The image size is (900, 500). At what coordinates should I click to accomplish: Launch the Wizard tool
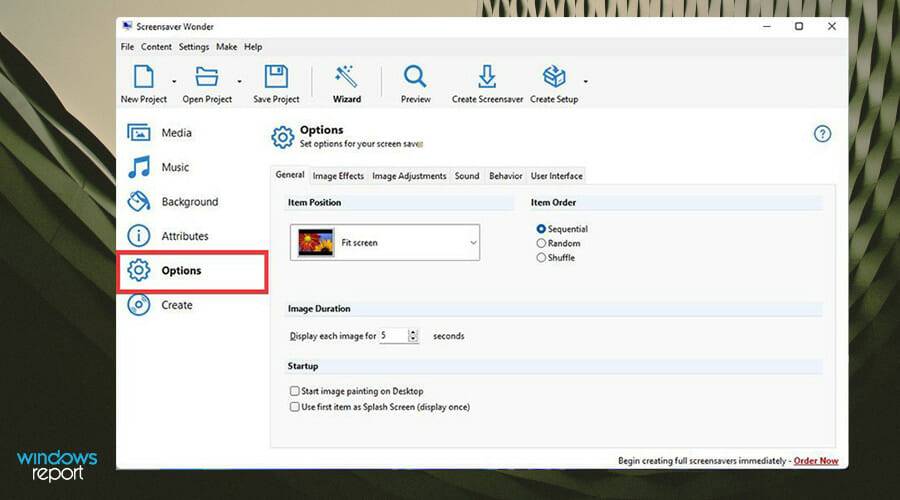(x=347, y=84)
